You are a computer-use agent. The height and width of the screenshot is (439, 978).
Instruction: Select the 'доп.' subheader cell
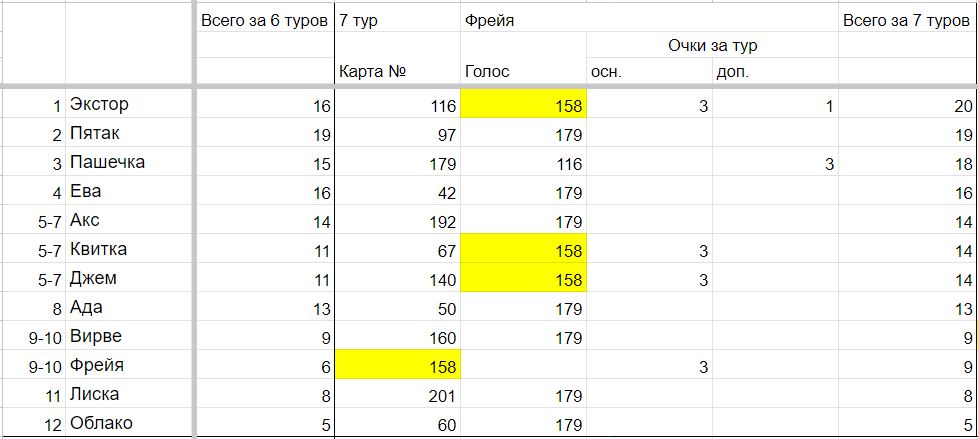coord(775,72)
